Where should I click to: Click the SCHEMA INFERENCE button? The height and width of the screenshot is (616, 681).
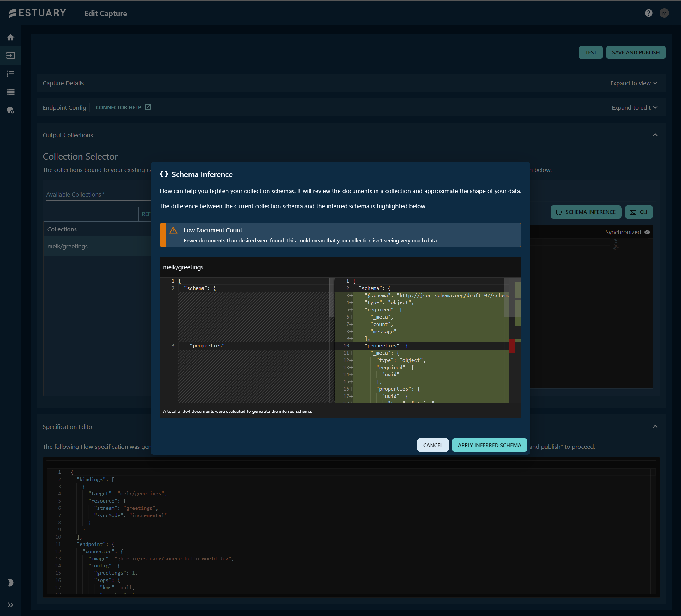click(585, 212)
